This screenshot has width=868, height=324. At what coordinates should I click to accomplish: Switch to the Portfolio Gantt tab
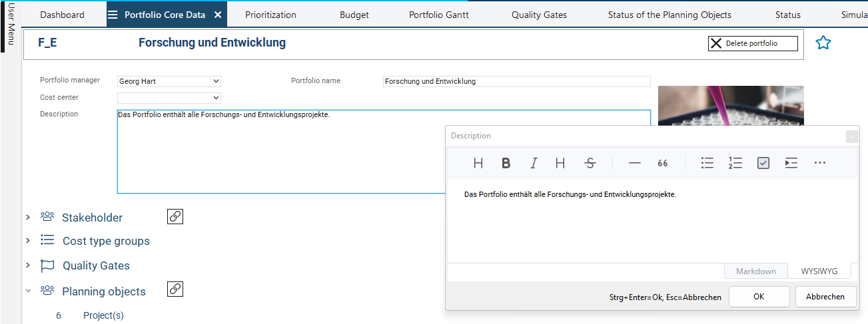[438, 15]
